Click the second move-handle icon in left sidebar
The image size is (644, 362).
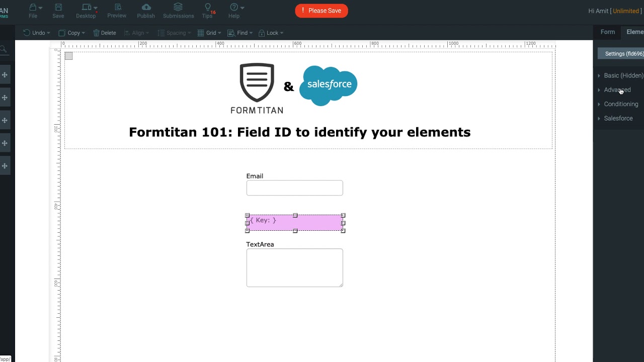[x=5, y=98]
